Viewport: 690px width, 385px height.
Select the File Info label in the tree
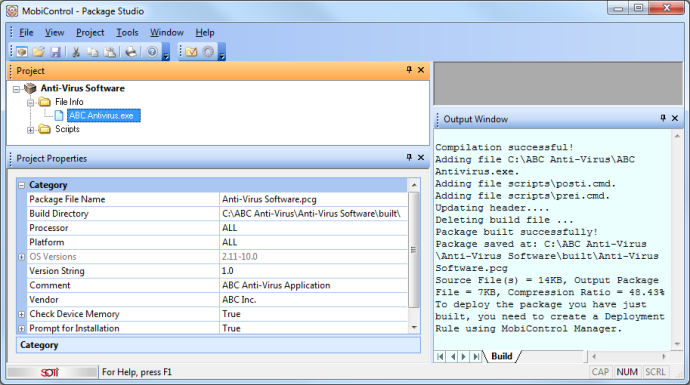[x=69, y=102]
